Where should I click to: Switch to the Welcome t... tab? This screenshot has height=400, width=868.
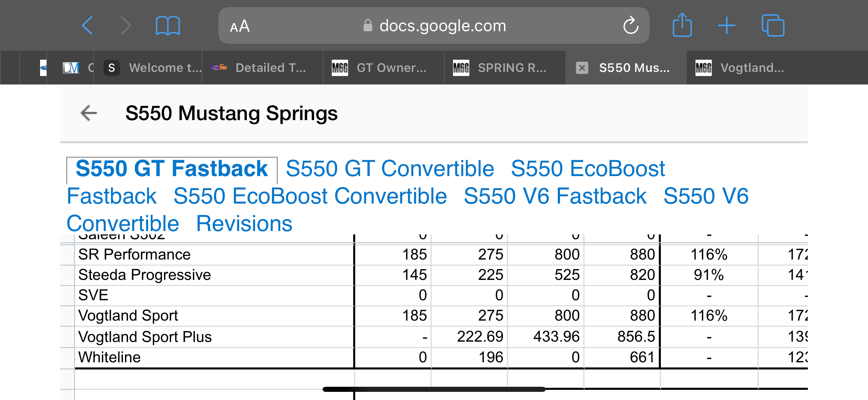pos(148,68)
